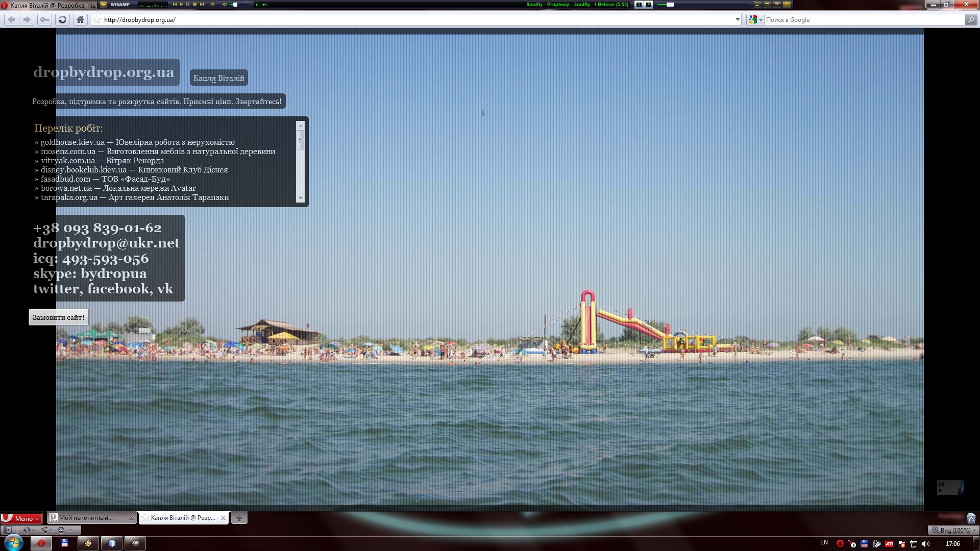Image resolution: width=980 pixels, height=551 pixels.
Task: Toggle the Opera side panel button
Action: coord(7,530)
